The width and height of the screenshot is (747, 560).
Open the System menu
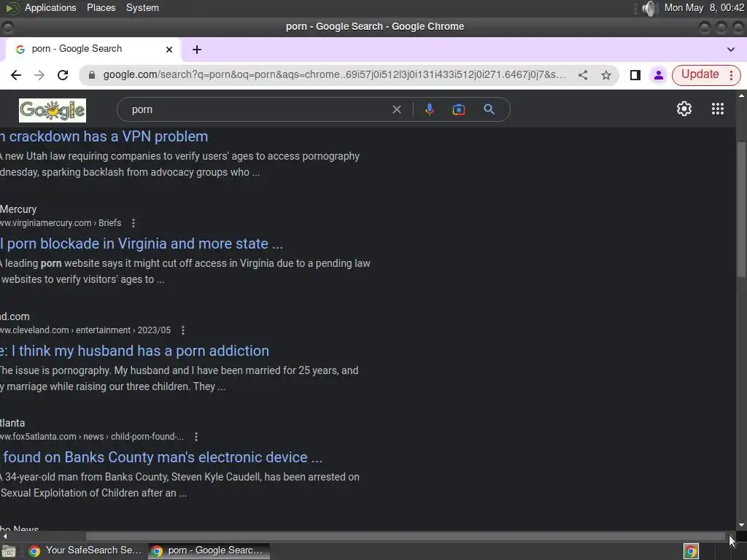[x=142, y=7]
